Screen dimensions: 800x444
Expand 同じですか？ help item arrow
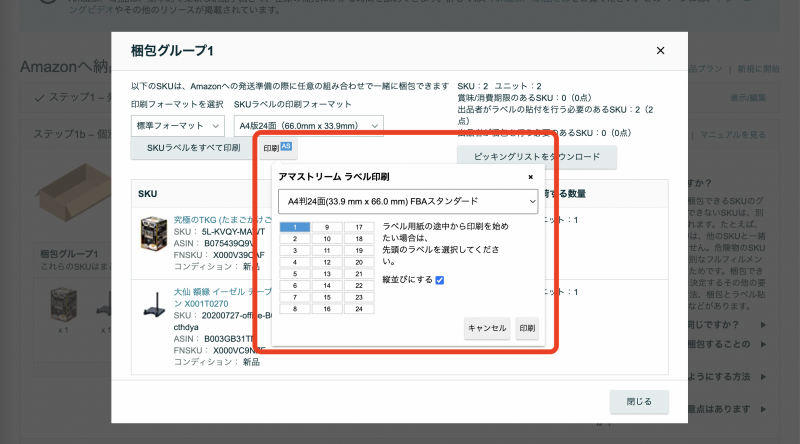tap(763, 325)
